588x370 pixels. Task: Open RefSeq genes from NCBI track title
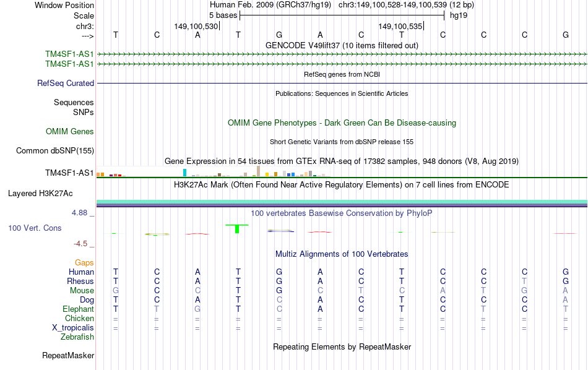[342, 74]
